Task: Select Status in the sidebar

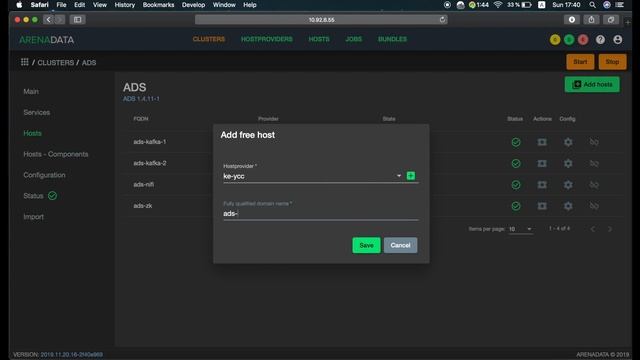Action: (33, 196)
